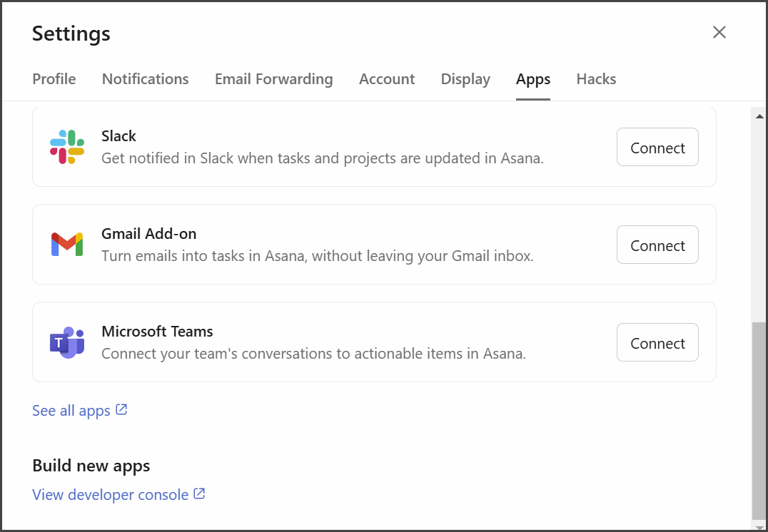Select the Account tab
The height and width of the screenshot is (532, 768).
point(387,79)
